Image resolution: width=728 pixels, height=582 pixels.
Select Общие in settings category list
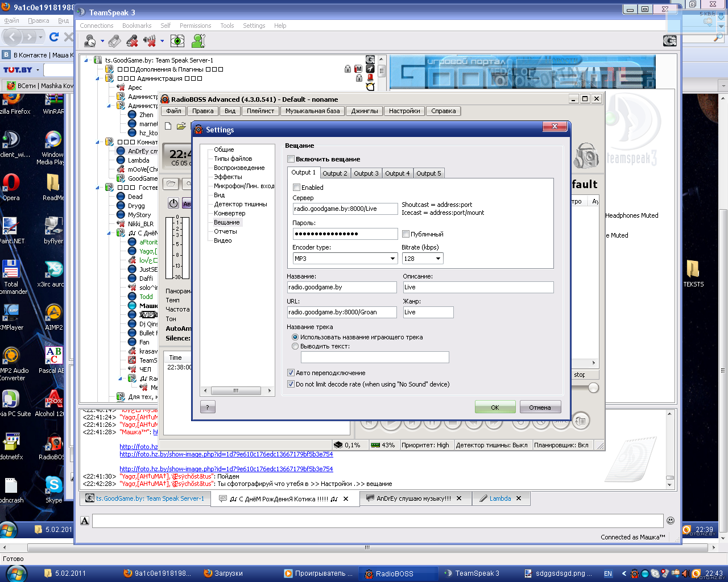(224, 149)
